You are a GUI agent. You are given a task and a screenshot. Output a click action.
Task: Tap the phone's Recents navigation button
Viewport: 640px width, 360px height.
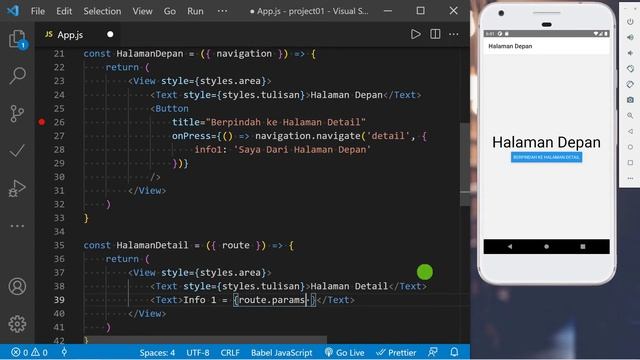pyautogui.click(x=583, y=247)
